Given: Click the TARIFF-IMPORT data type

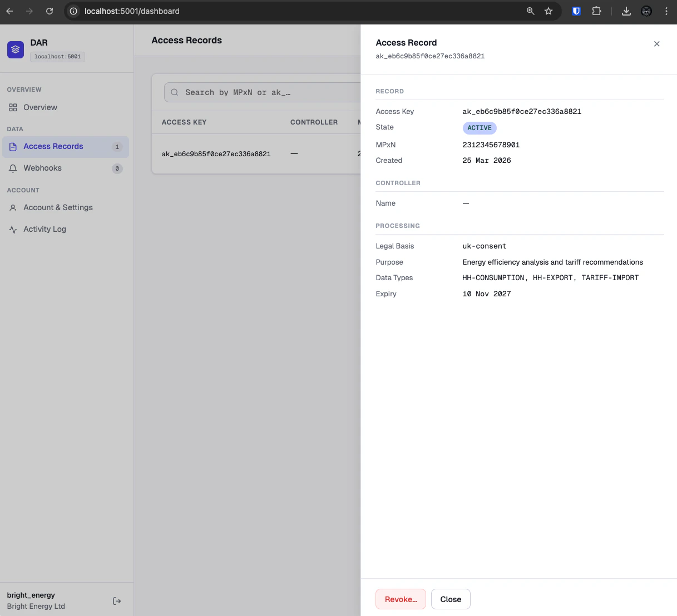Looking at the screenshot, I should click(x=610, y=278).
